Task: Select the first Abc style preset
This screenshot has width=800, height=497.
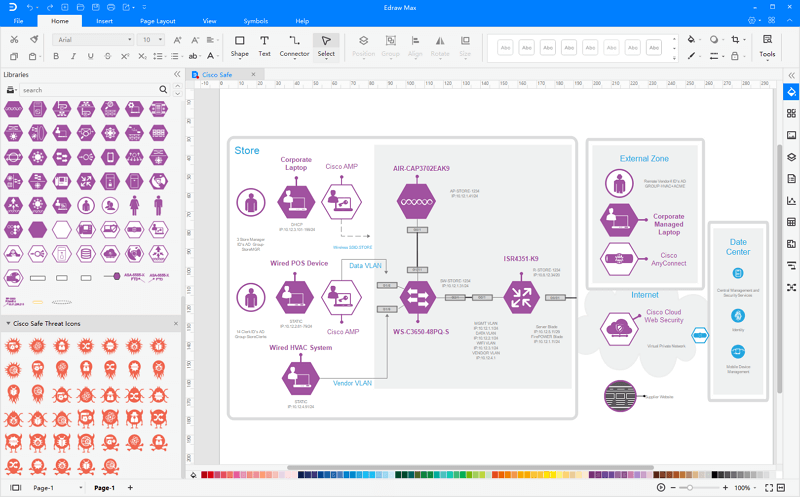Action: [x=505, y=47]
